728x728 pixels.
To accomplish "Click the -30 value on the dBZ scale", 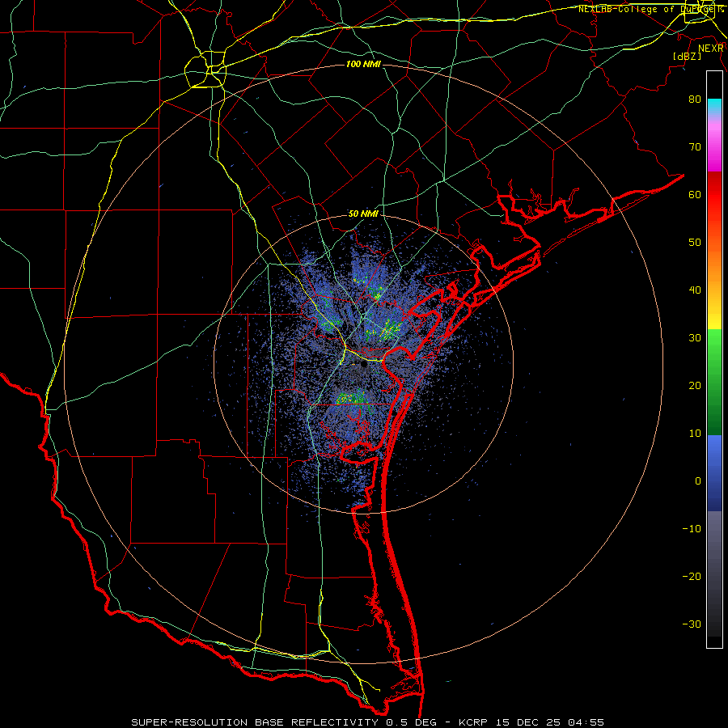I will [x=692, y=624].
